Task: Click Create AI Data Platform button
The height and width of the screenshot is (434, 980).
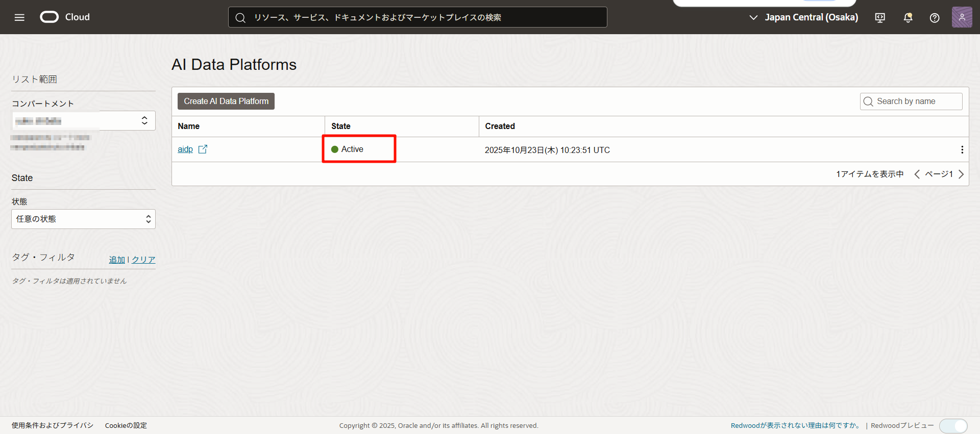Action: click(x=226, y=101)
